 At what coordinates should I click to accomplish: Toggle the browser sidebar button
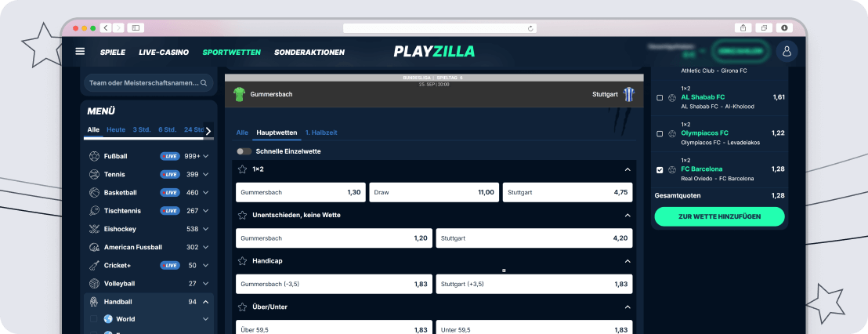(136, 27)
